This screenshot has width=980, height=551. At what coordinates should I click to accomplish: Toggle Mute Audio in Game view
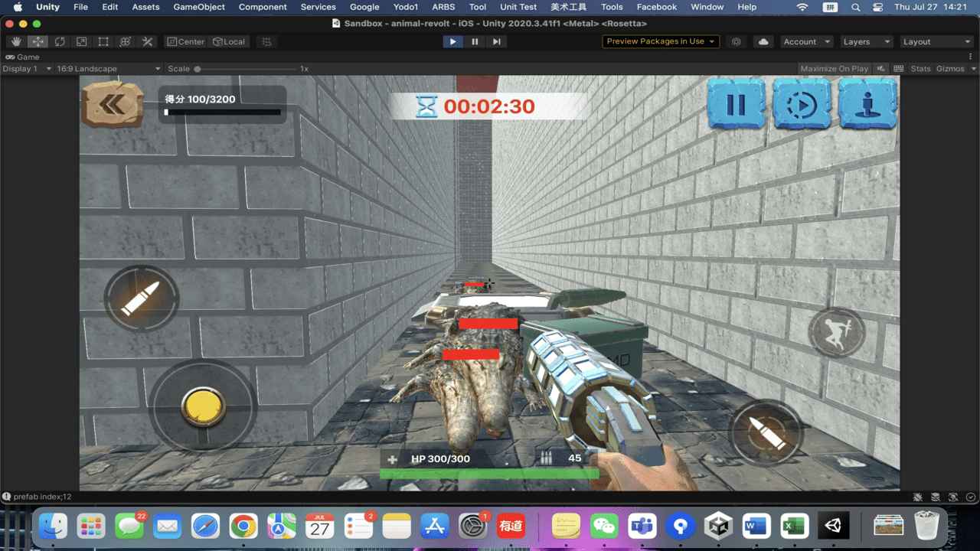click(x=882, y=68)
